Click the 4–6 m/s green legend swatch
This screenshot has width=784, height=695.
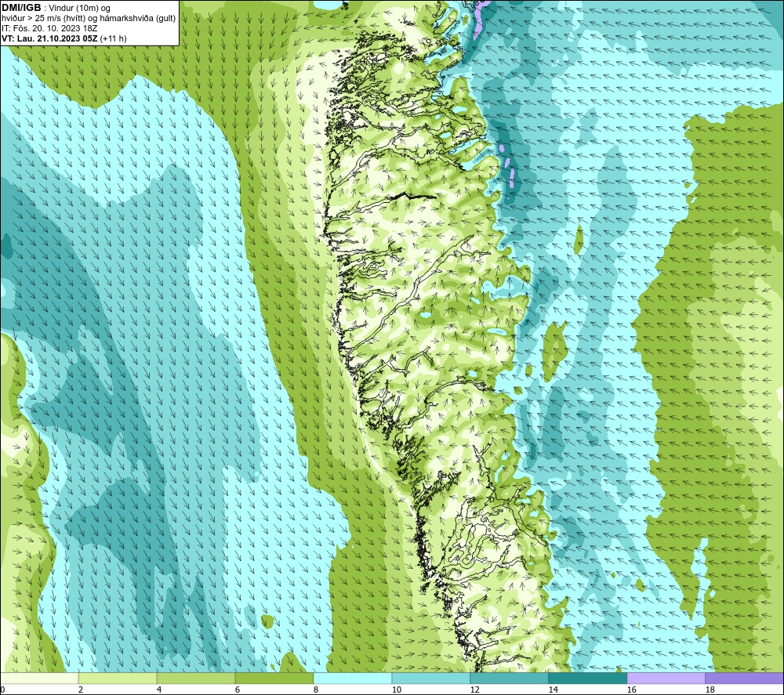coord(196,678)
